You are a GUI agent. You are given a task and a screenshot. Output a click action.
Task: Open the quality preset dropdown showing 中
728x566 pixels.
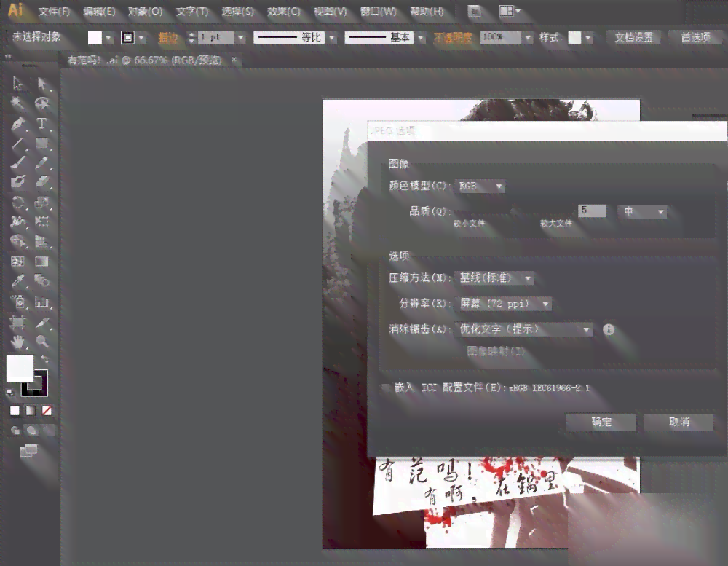643,212
